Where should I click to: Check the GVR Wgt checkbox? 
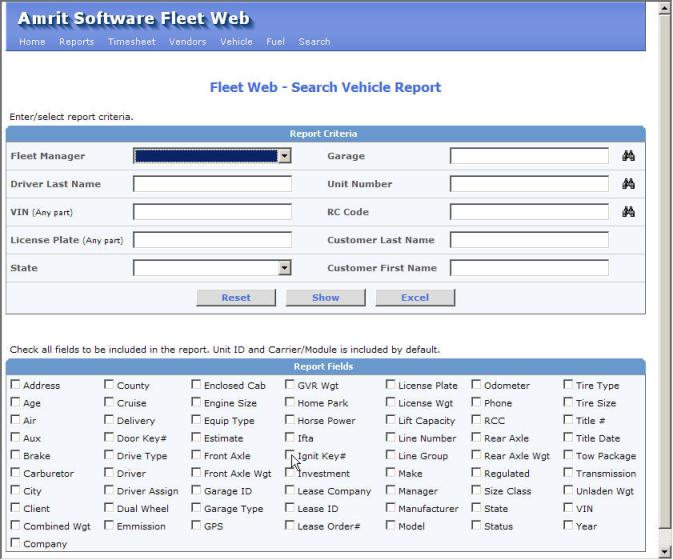point(290,384)
